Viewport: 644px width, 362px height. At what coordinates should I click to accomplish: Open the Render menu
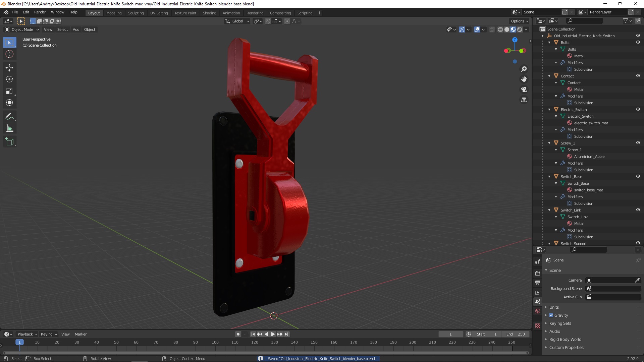point(40,12)
